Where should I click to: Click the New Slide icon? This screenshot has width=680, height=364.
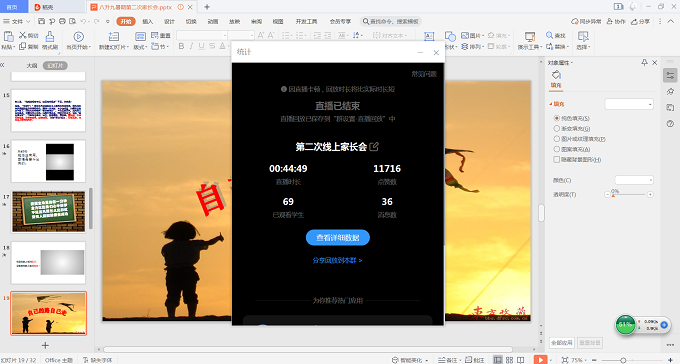(x=114, y=36)
